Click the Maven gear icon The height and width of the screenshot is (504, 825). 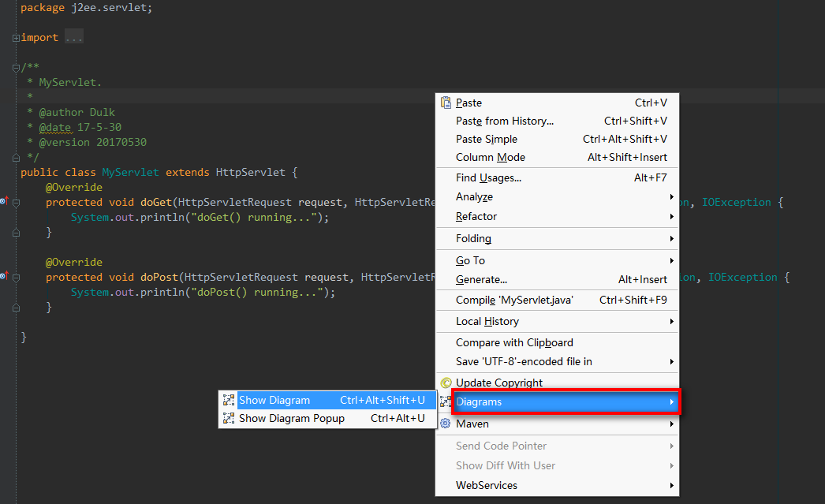(445, 424)
